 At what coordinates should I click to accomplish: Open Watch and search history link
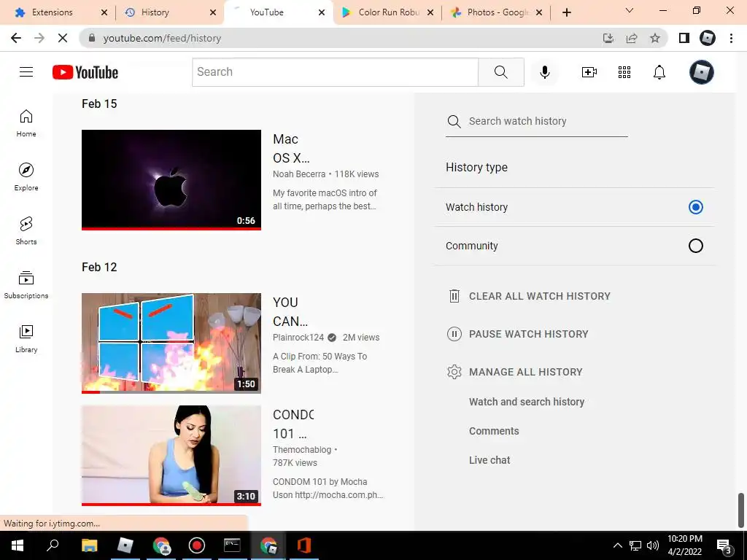(527, 402)
